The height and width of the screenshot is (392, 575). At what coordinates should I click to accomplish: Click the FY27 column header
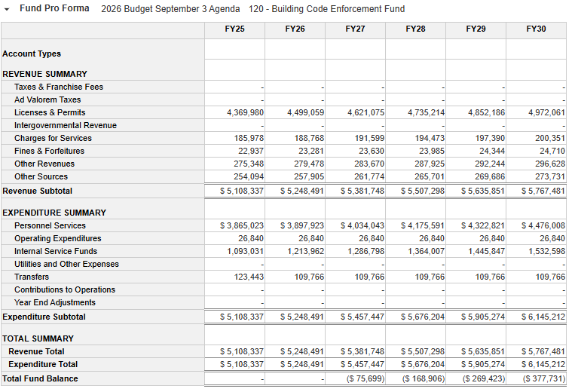(355, 29)
